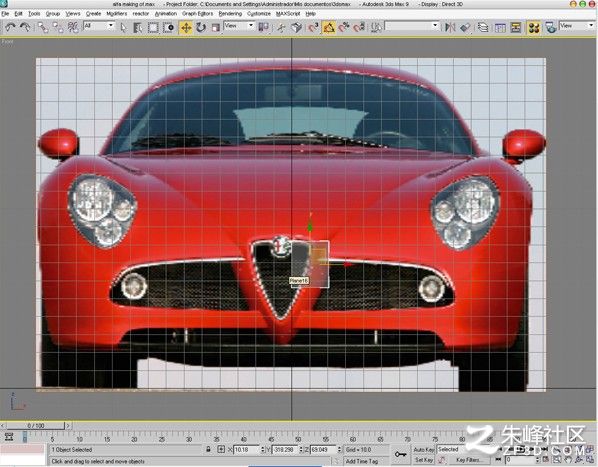The width and height of the screenshot is (598, 467).
Task: Open the File menu
Action: (x=5, y=14)
